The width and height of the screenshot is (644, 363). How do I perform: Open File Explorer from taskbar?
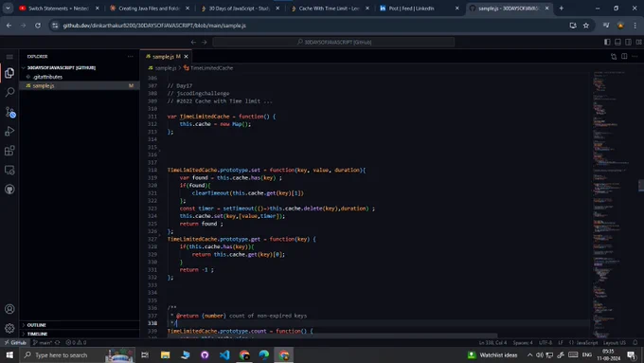(165, 354)
